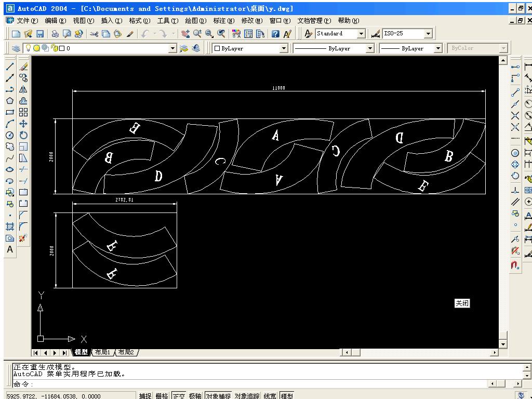Open the 绘图(D) menu
532x399 pixels.
[196, 21]
